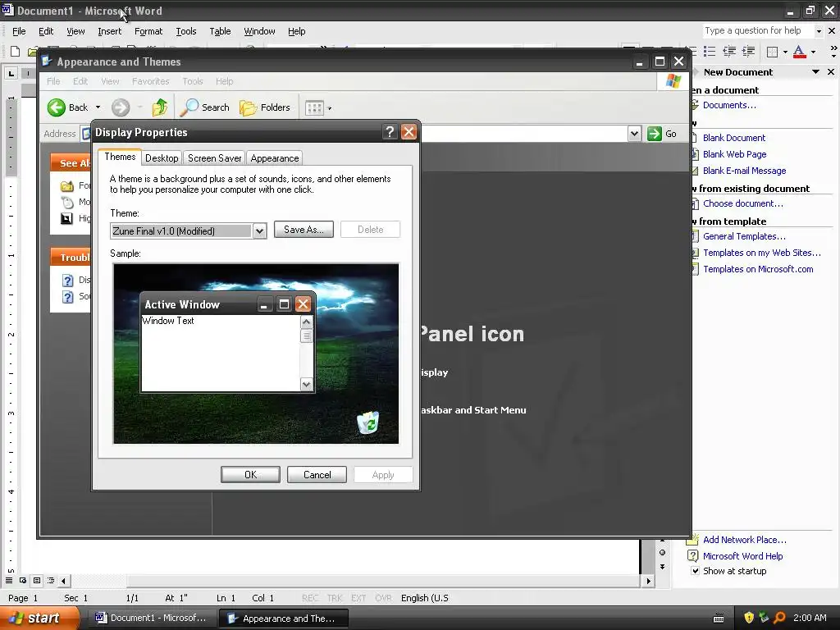
Task: Open the help question box dropdown arrow
Action: [819, 31]
